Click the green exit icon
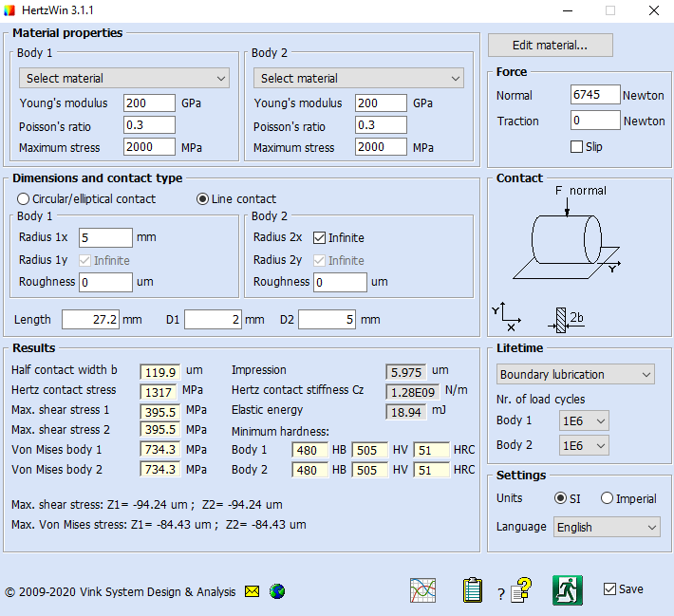 [567, 590]
